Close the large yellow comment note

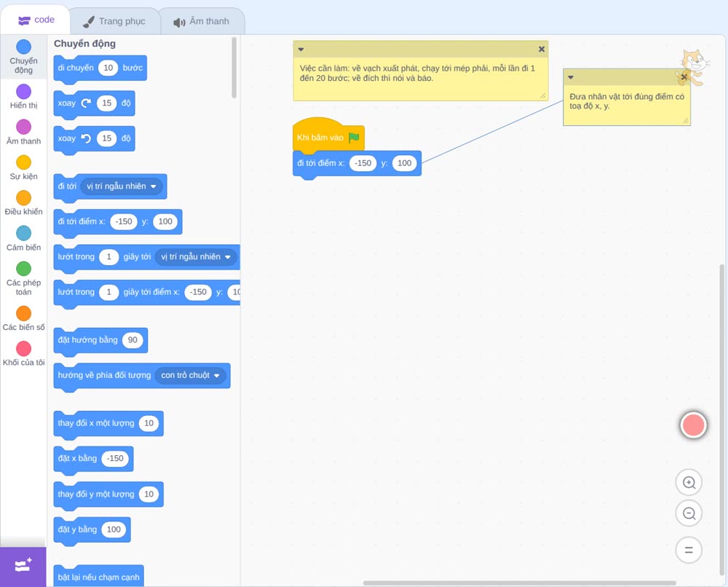click(x=542, y=50)
